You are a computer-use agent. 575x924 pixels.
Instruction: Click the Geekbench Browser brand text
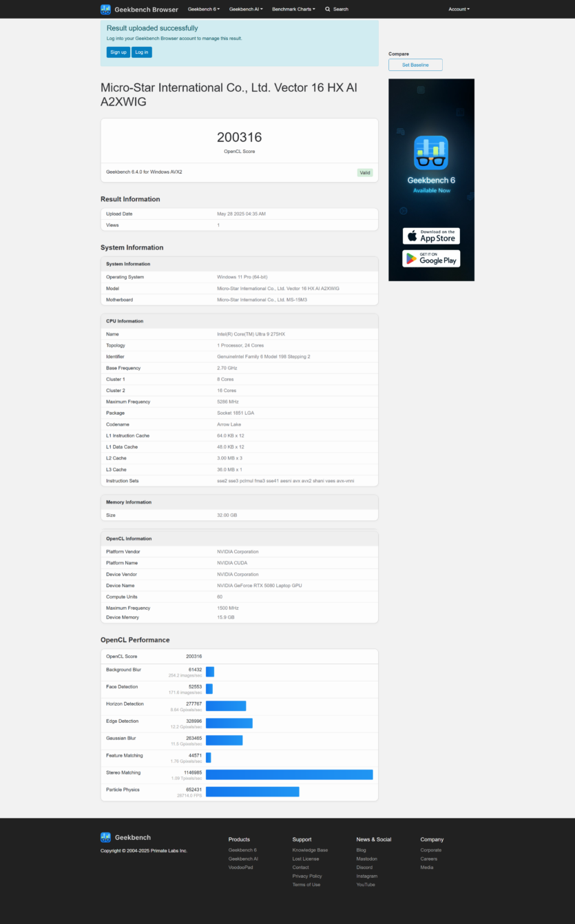tap(146, 9)
